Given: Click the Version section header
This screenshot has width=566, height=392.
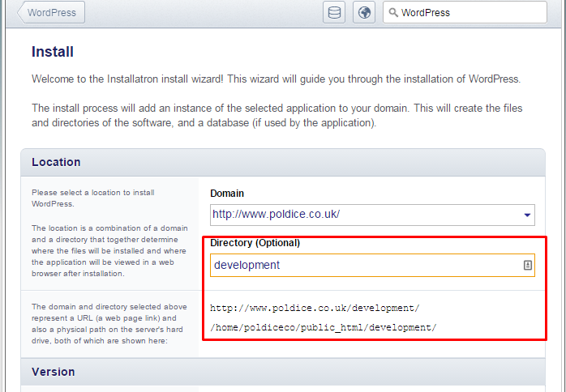Looking at the screenshot, I should [x=283, y=372].
